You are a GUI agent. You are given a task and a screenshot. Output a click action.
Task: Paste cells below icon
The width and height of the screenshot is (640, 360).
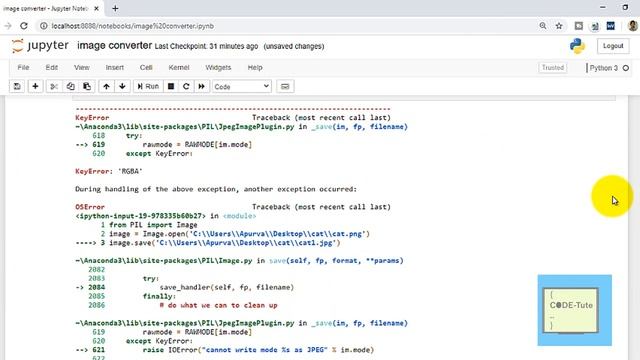pos(87,87)
